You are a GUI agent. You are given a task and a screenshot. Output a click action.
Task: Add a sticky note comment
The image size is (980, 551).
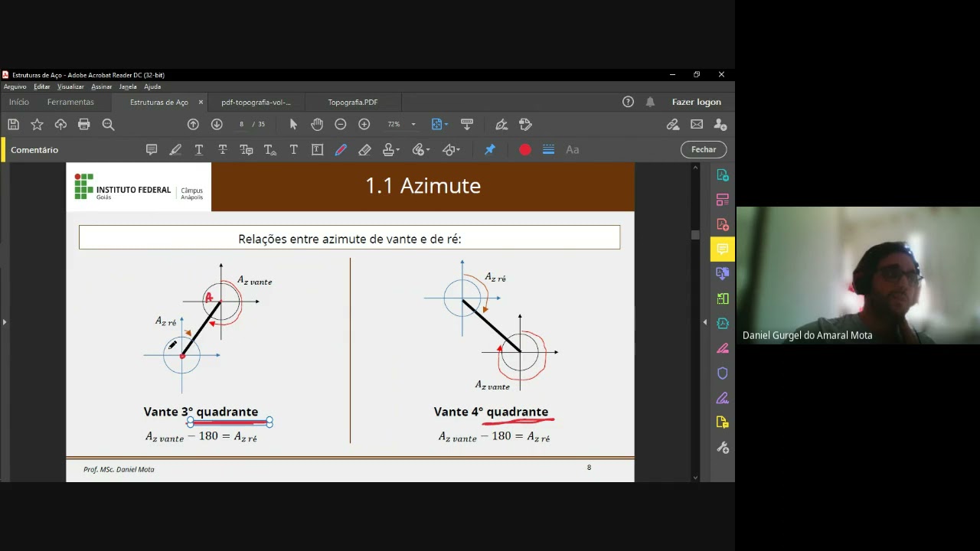152,149
